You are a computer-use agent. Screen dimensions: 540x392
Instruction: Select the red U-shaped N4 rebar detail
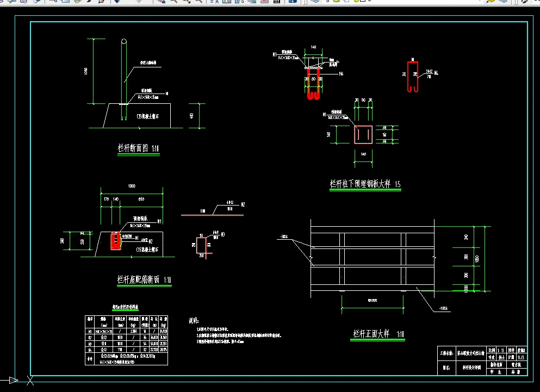pyautogui.click(x=413, y=77)
